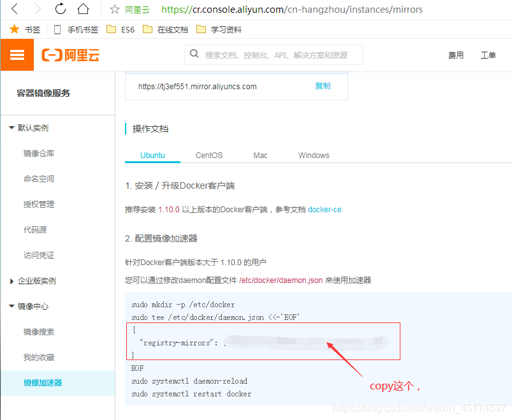This screenshot has width=512, height=420.
Task: Open the ES6 bookmark folder
Action: (121, 30)
